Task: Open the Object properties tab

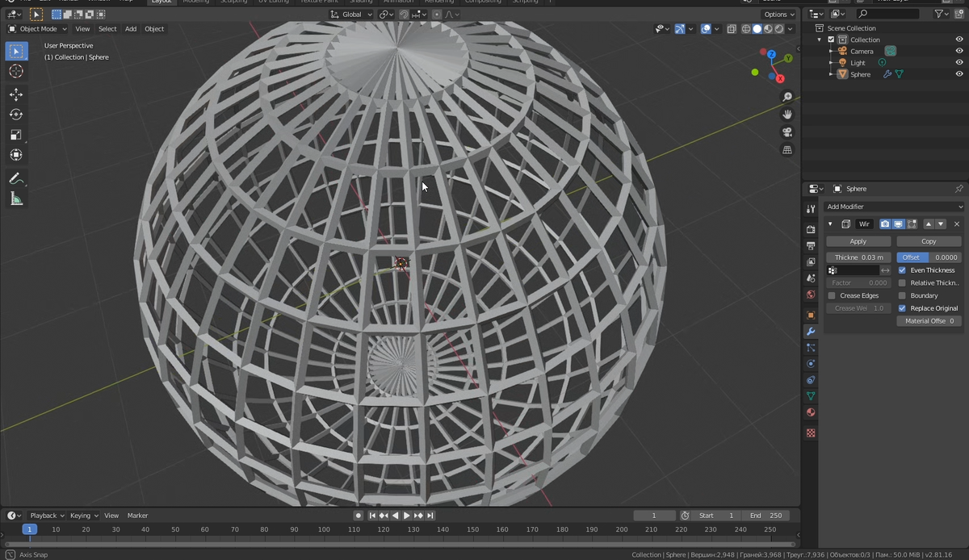Action: (811, 315)
